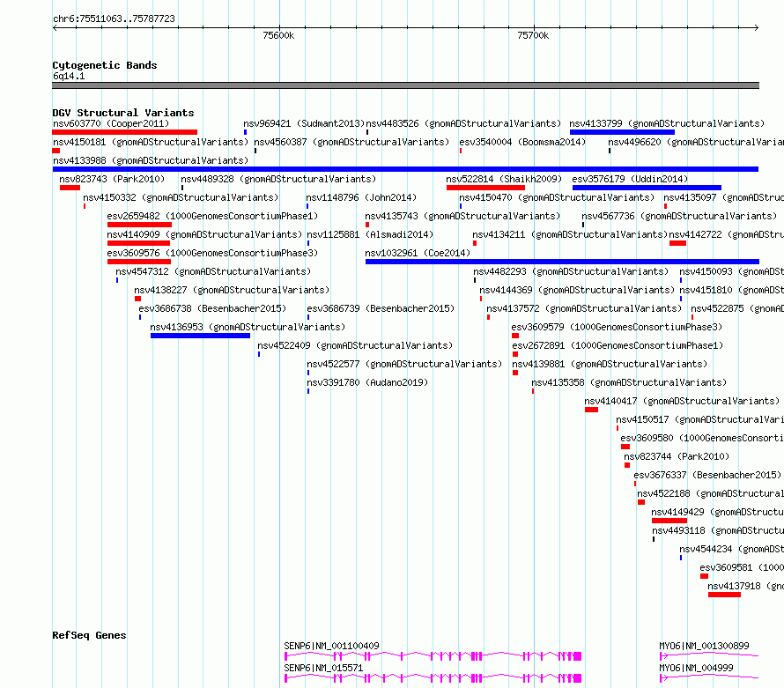Select the red bar under nsv4137918

(724, 595)
